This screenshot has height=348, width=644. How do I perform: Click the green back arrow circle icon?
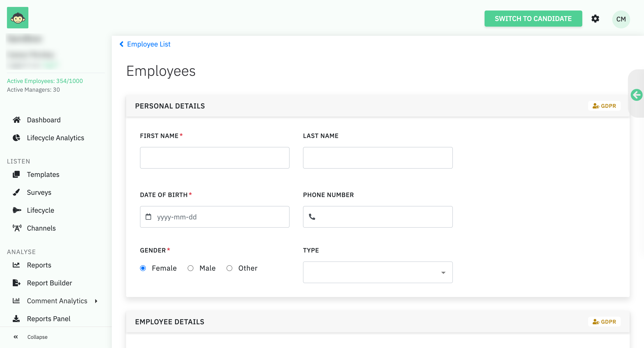coord(636,95)
